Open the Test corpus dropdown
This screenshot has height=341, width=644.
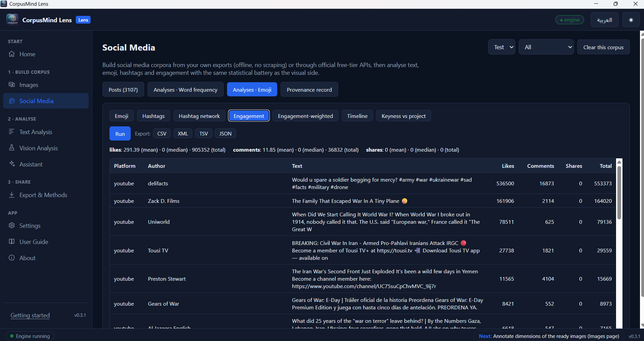tap(502, 47)
